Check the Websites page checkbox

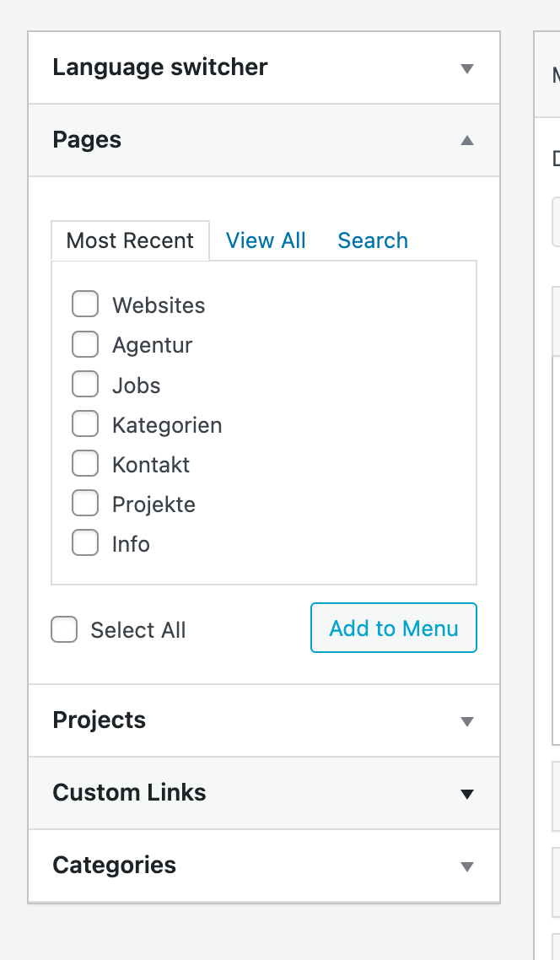click(85, 305)
